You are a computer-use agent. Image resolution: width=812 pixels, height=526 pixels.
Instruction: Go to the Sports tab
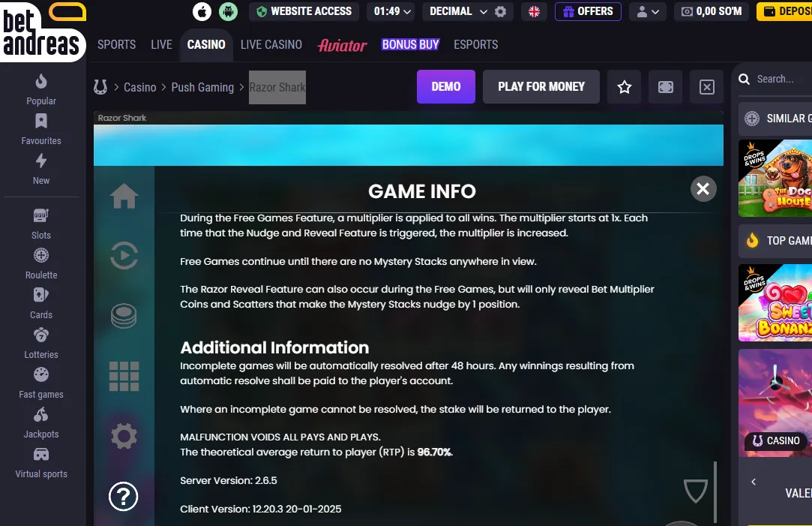pyautogui.click(x=116, y=44)
